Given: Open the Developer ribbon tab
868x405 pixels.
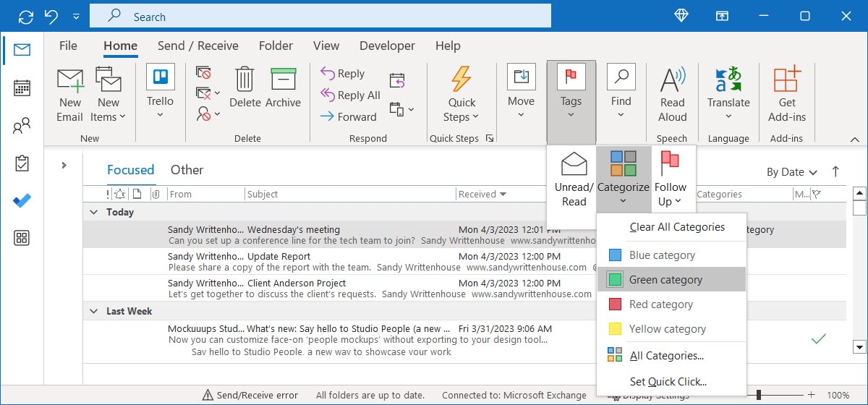Looking at the screenshot, I should pos(388,46).
